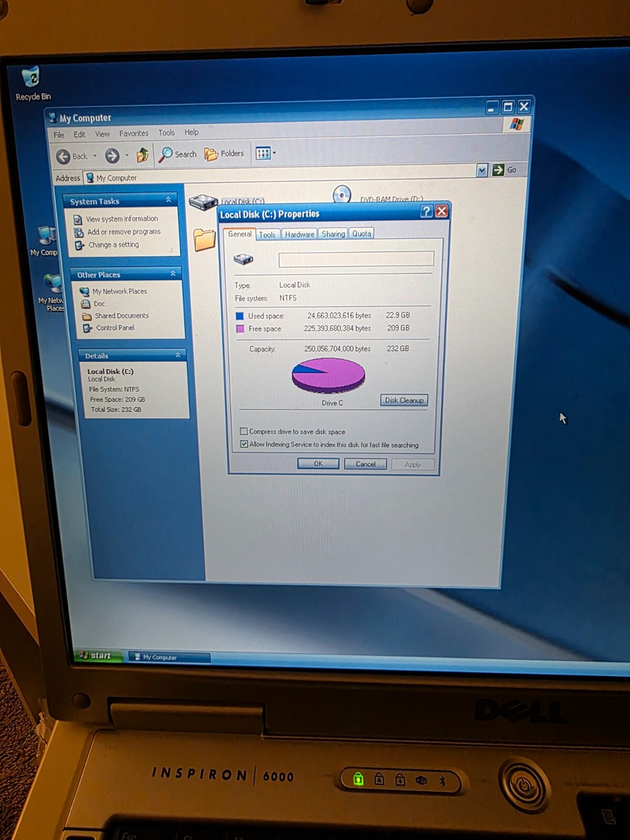The height and width of the screenshot is (840, 630).
Task: Click the Control Panel icon in Other Places
Action: point(87,328)
